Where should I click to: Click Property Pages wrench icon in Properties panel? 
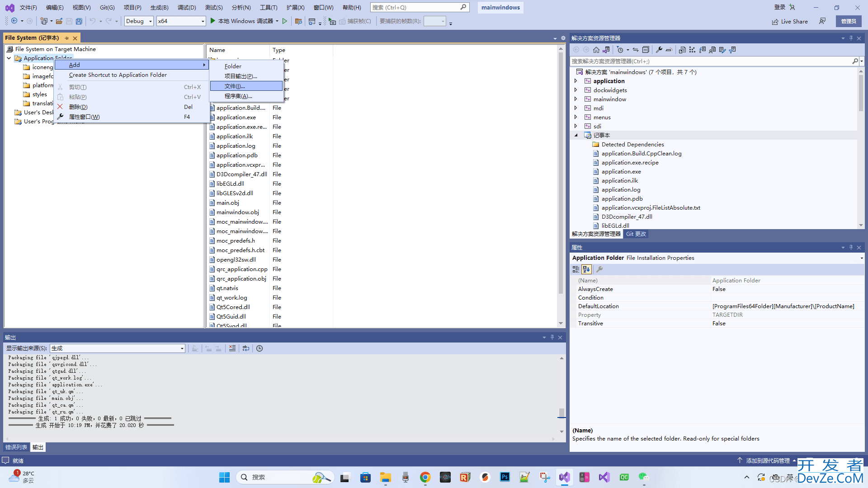click(x=599, y=269)
